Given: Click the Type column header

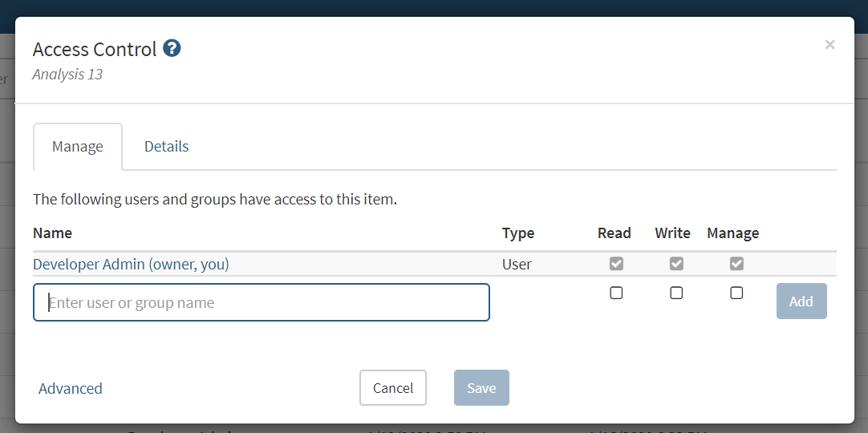Looking at the screenshot, I should click(x=518, y=233).
